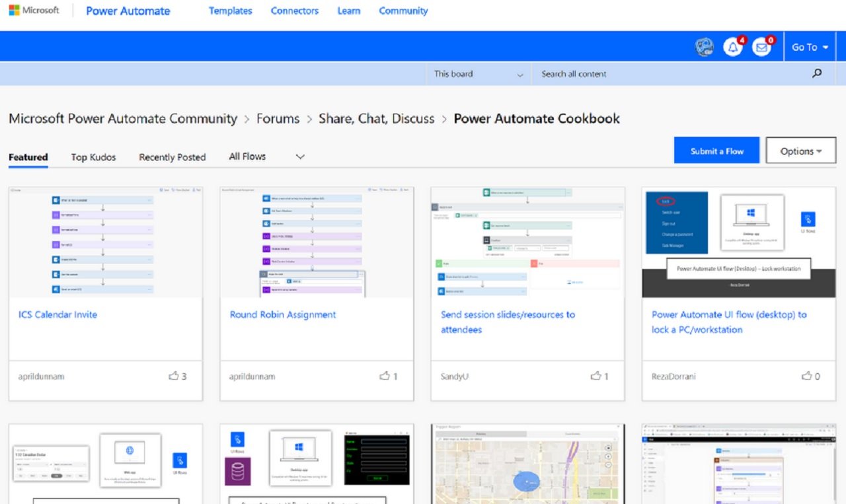
Task: Expand the All Flows chevron
Action: (x=300, y=157)
